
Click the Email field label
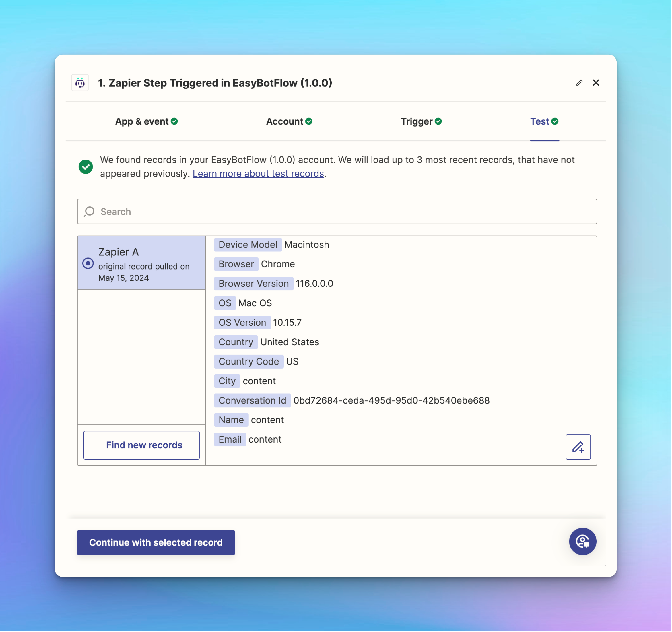(x=230, y=440)
